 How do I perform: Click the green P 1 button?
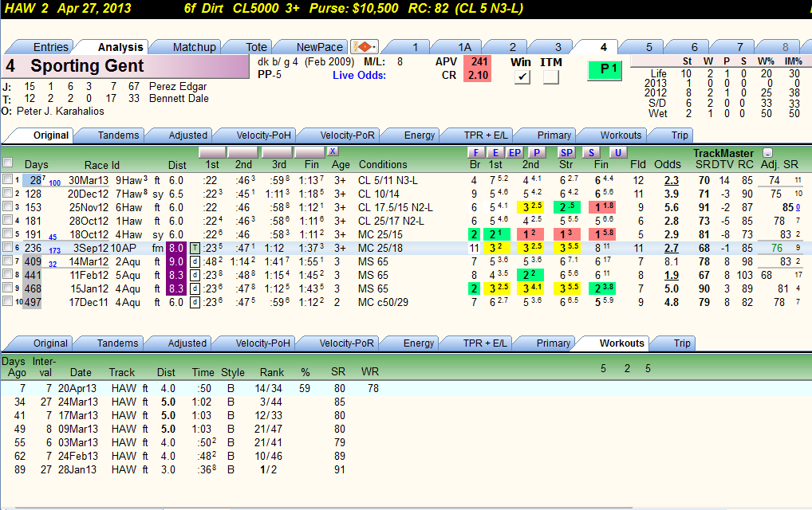605,70
